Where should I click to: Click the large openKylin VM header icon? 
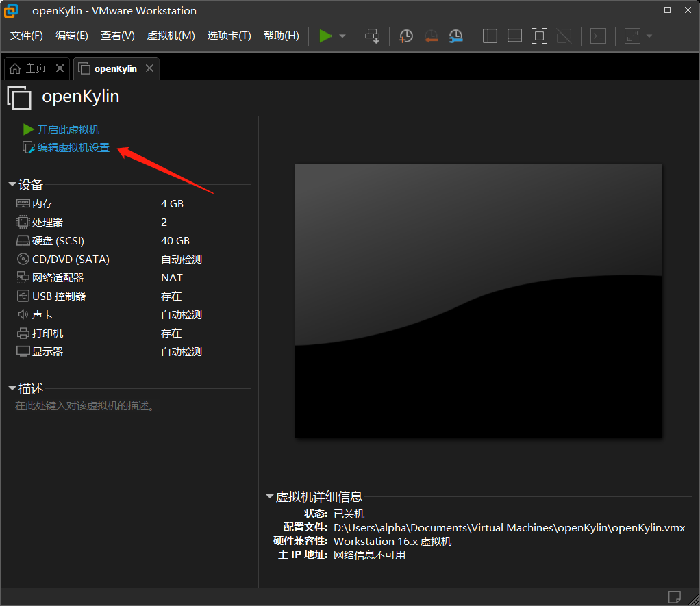(x=19, y=97)
